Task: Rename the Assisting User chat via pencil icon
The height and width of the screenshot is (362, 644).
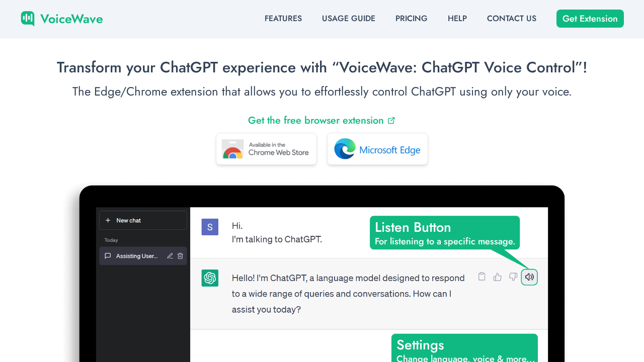Action: click(x=170, y=255)
